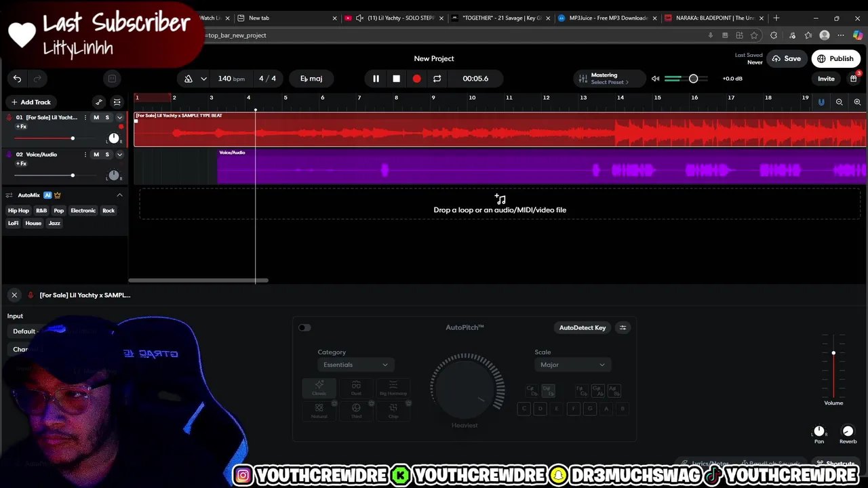Change the 140 bpm tempo field
The width and height of the screenshot is (868, 488).
231,79
